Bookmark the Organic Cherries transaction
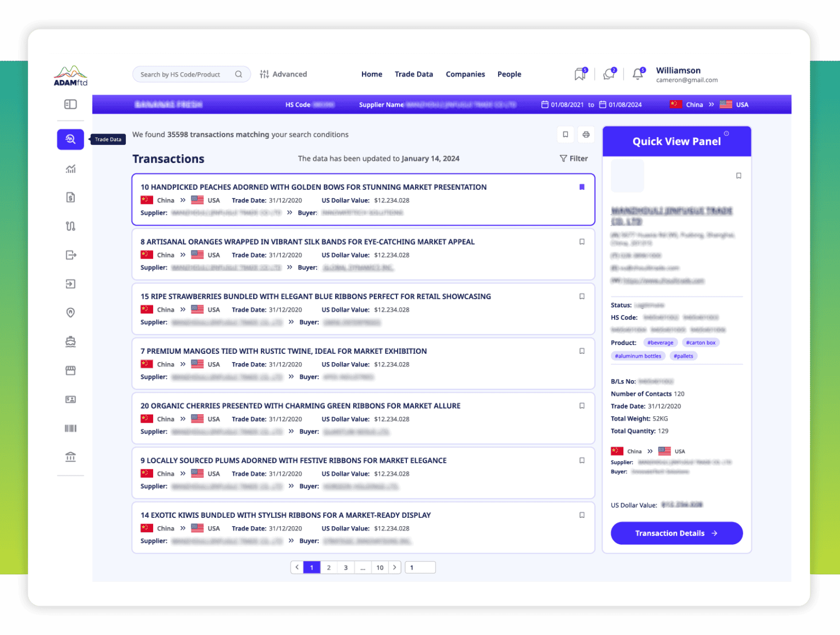 (582, 406)
